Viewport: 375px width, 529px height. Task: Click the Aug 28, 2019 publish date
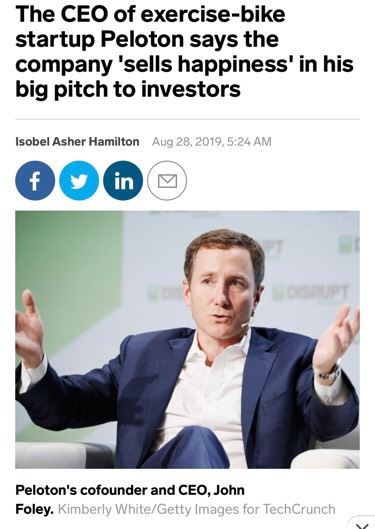pos(187,141)
